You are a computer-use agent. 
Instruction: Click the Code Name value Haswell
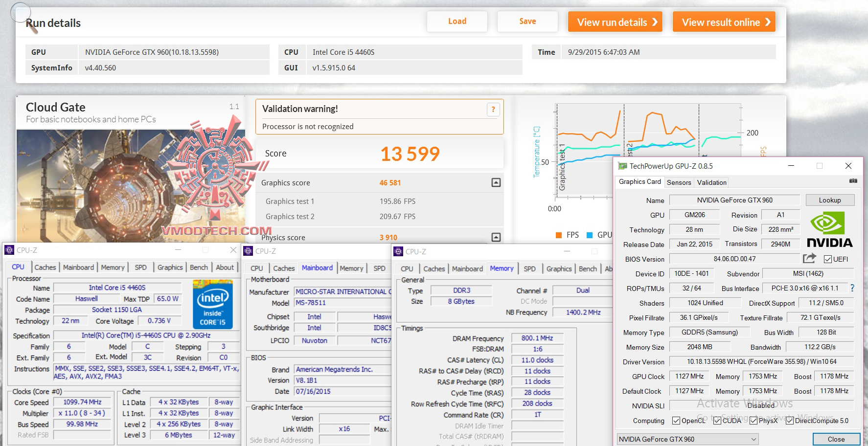[x=86, y=299]
